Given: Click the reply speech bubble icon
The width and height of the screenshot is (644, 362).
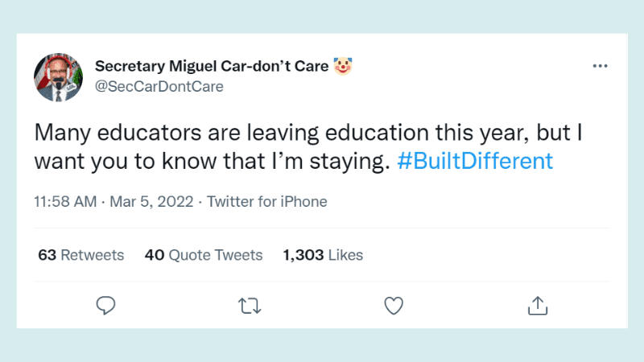Looking at the screenshot, I should point(106,305).
